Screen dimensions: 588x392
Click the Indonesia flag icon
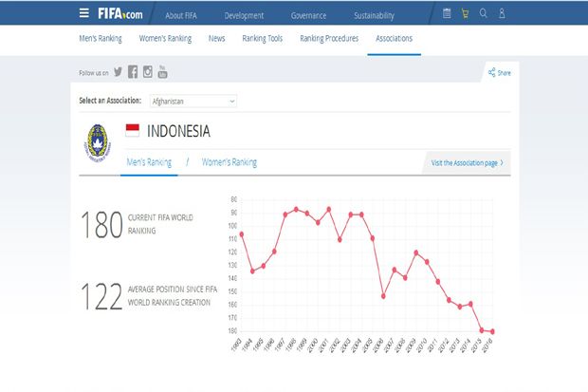(133, 130)
